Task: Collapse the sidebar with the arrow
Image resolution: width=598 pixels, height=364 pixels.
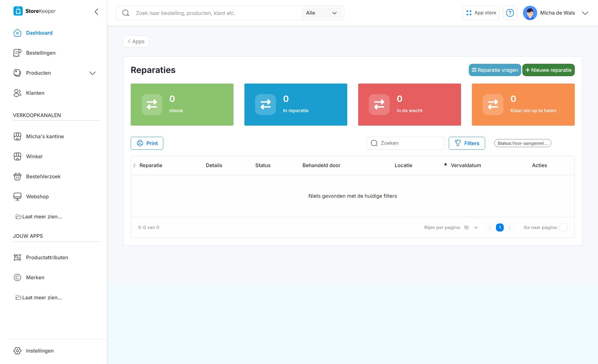Action: [97, 12]
